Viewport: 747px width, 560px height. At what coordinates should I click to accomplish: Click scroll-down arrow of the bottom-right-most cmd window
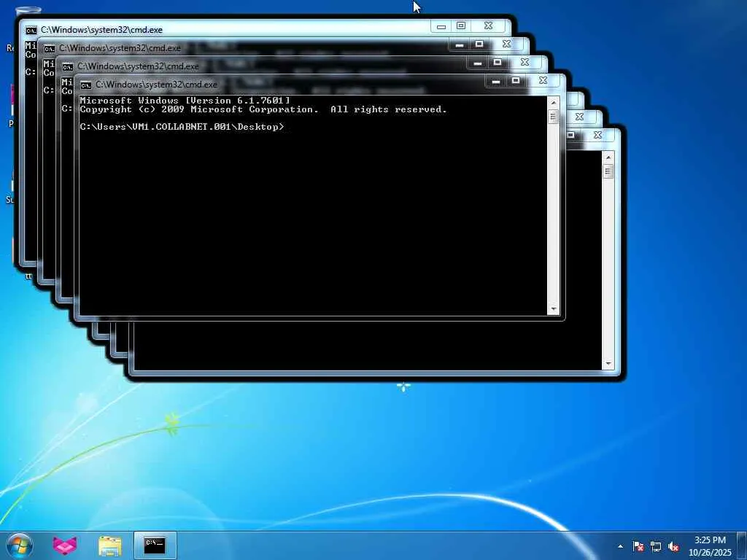pyautogui.click(x=608, y=363)
